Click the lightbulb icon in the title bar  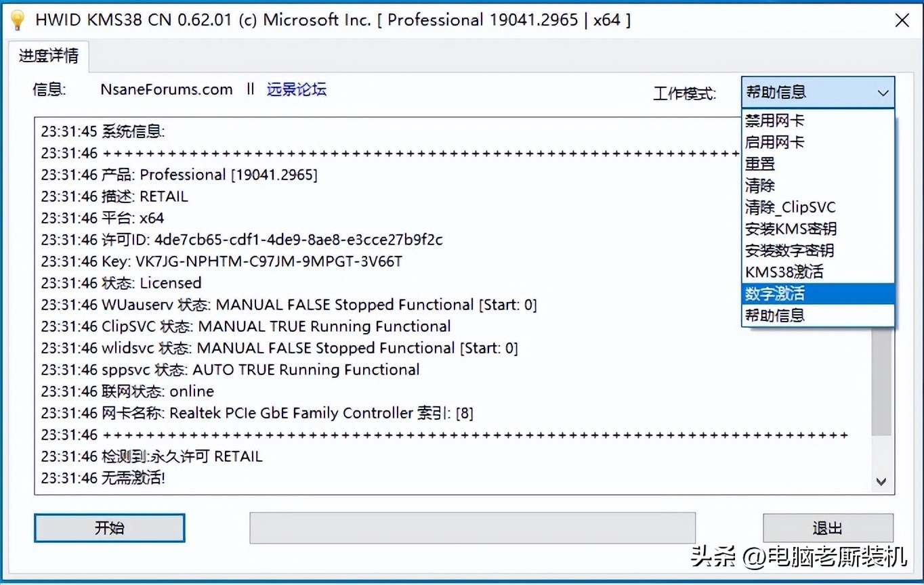click(16, 20)
